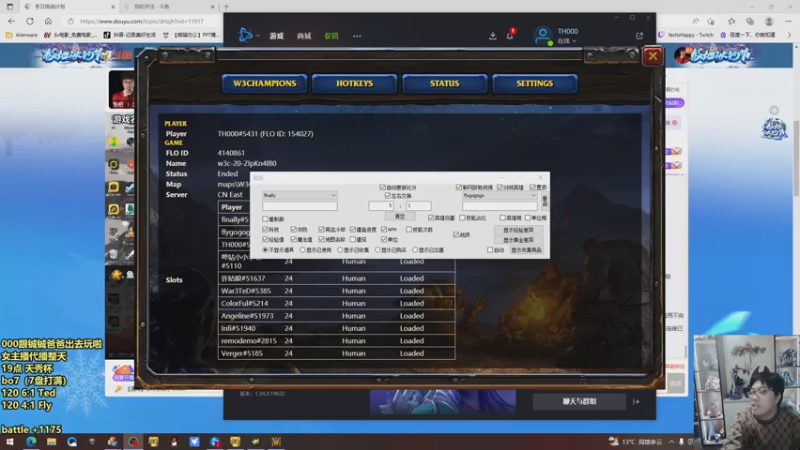Viewport: 800px width, 450px height.
Task: Toggle the 自动更新比分 checkbox
Action: 398,187
